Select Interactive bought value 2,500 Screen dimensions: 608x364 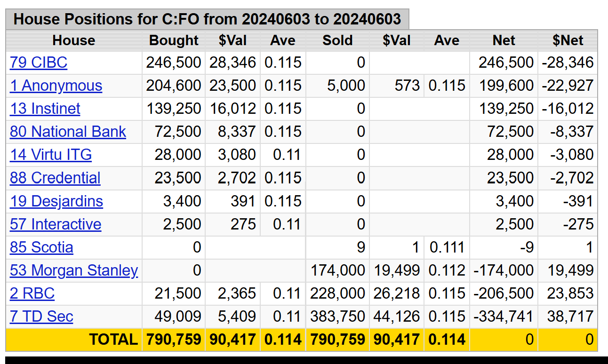click(x=182, y=224)
